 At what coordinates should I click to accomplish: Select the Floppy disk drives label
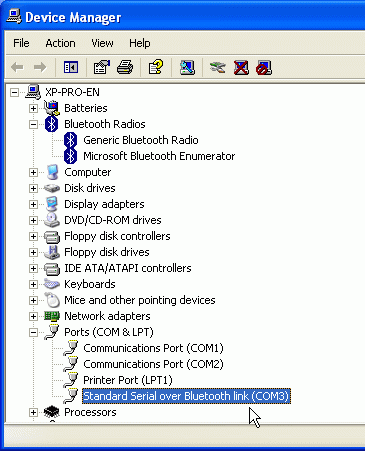[x=107, y=252]
